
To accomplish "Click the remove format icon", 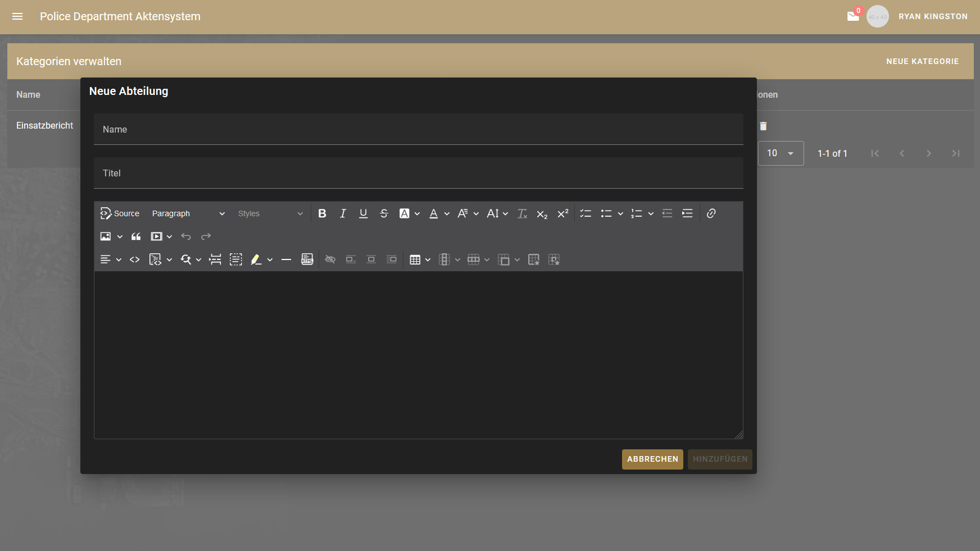I will tap(522, 213).
